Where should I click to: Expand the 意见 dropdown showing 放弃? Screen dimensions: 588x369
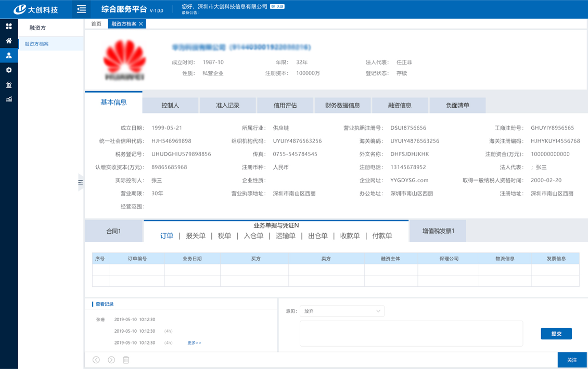(342, 311)
